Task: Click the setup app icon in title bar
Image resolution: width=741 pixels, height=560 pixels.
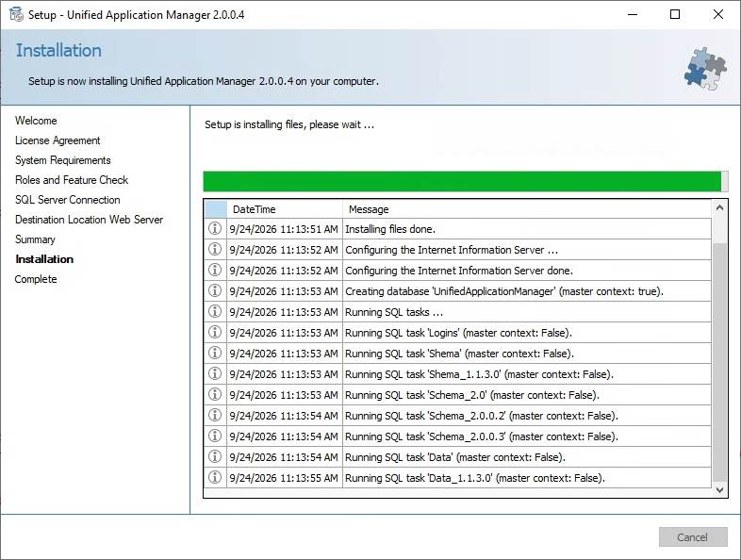Action: coord(16,15)
